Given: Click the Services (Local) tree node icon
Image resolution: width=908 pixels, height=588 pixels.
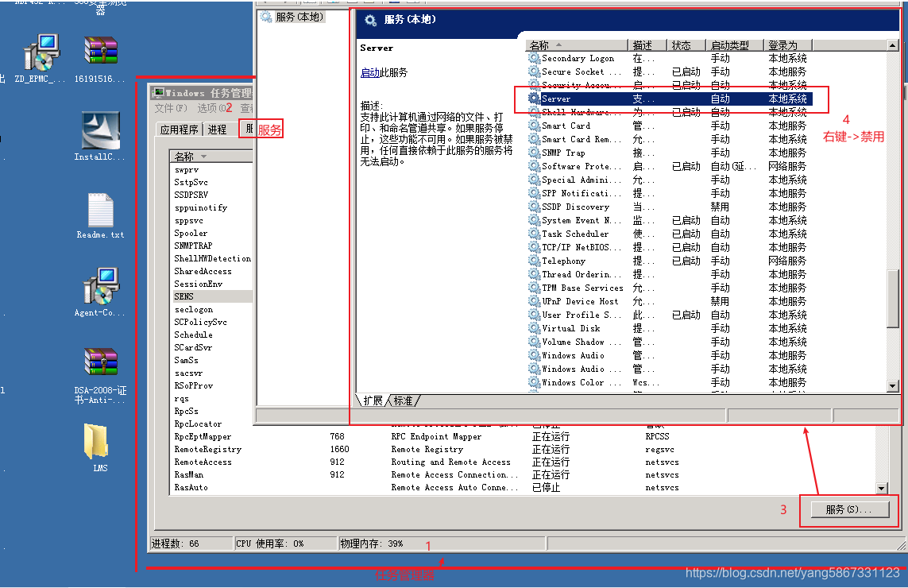Looking at the screenshot, I should (266, 17).
